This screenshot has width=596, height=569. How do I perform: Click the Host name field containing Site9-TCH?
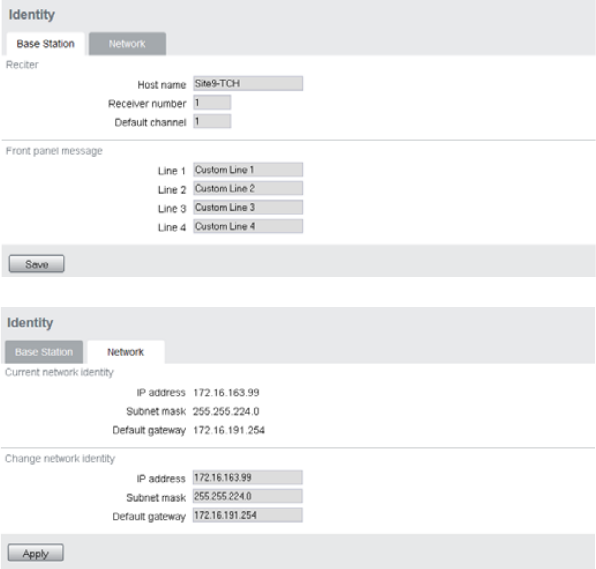click(248, 84)
